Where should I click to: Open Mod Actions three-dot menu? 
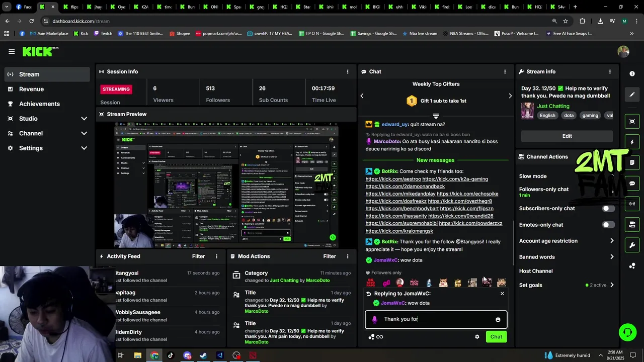coord(347,256)
